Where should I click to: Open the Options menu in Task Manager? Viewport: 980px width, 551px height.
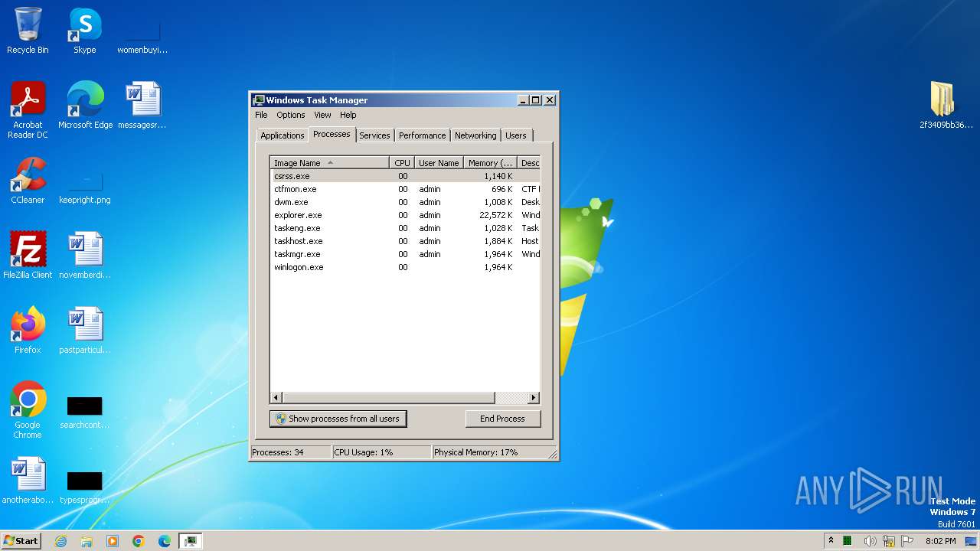tap(291, 115)
